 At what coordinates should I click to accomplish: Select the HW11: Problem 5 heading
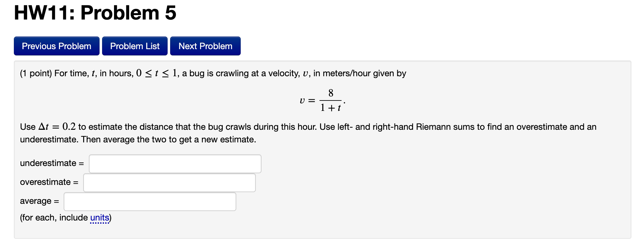(x=95, y=13)
